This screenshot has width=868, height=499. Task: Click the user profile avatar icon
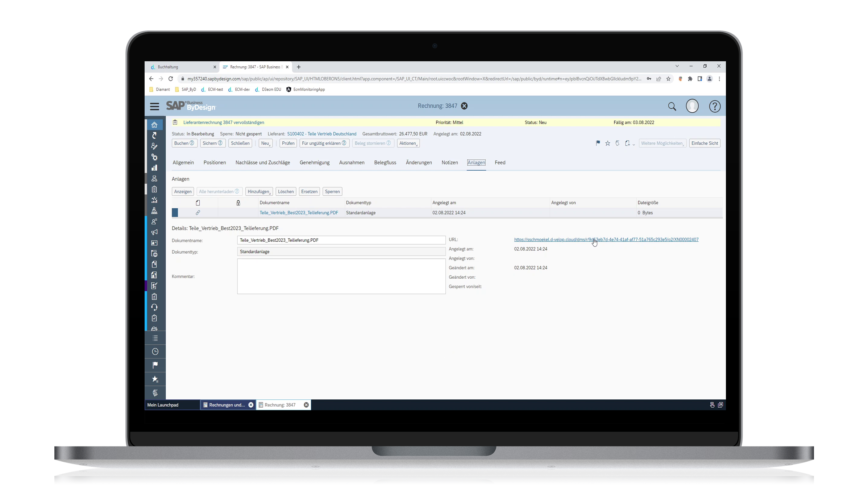coord(693,106)
